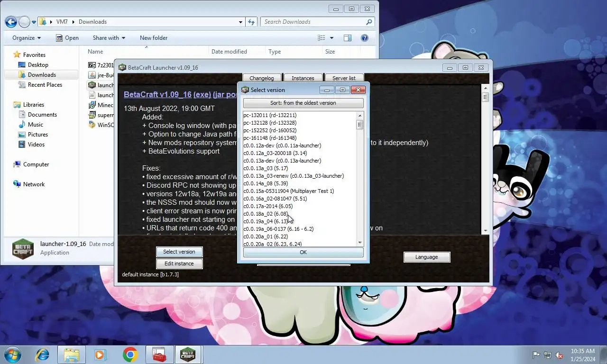Expand the view options dropdown arrow
Image resolution: width=607 pixels, height=364 pixels.
click(331, 38)
